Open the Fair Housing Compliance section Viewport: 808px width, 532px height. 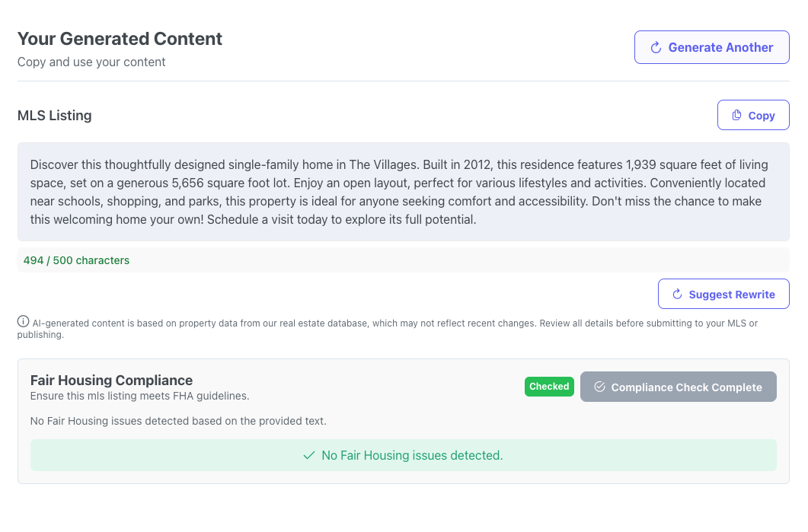click(x=110, y=380)
